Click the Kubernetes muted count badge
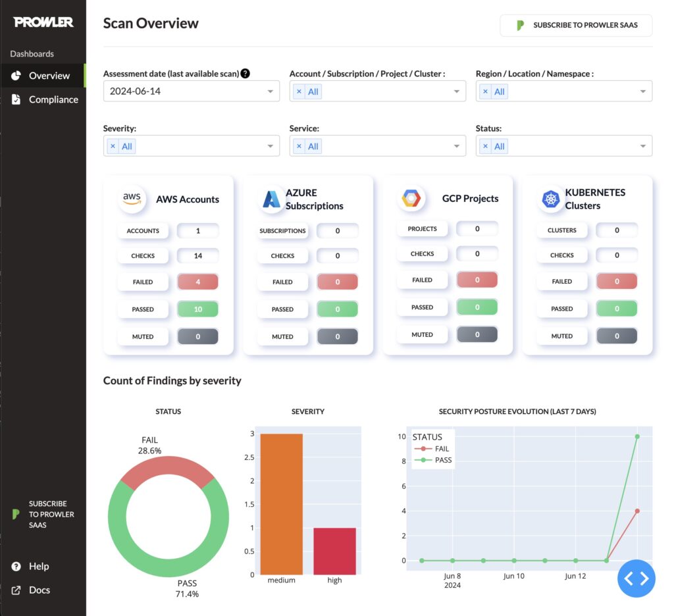The image size is (674, 616). (617, 336)
